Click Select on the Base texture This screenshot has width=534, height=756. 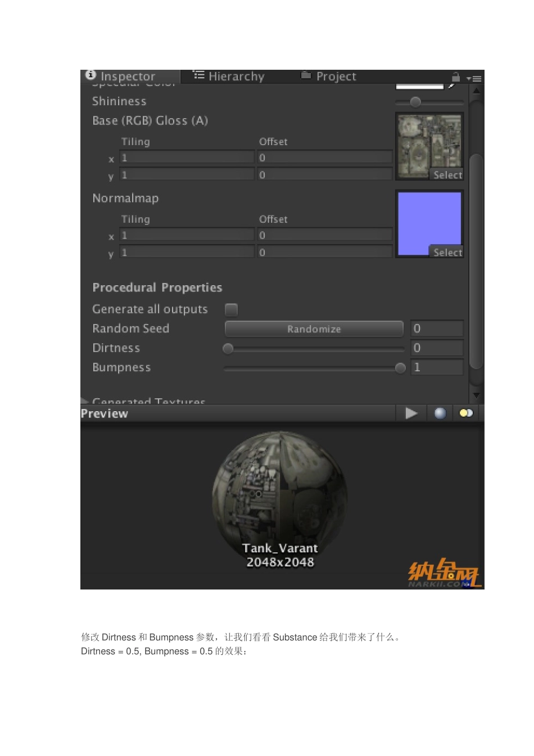coord(447,175)
